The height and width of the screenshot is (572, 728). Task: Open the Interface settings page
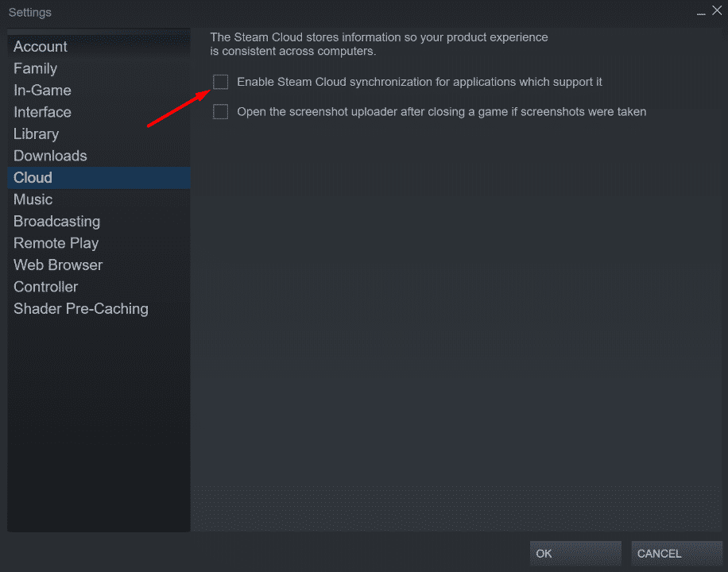pyautogui.click(x=42, y=112)
